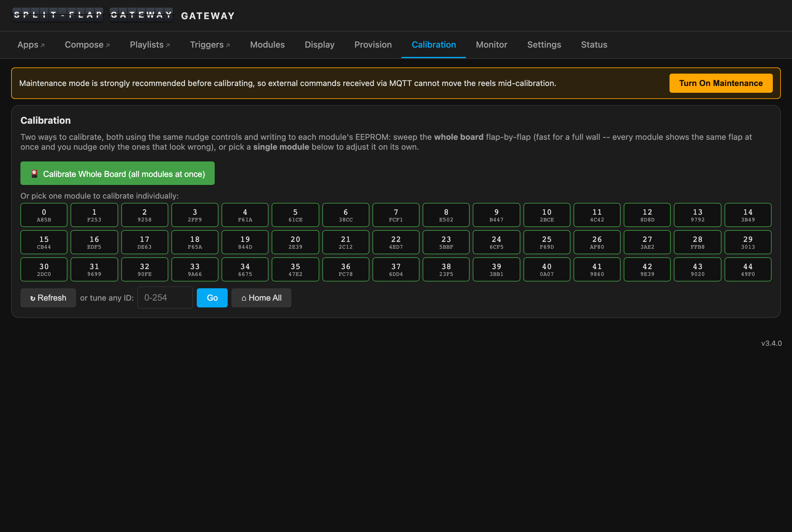This screenshot has width=792, height=532.
Task: Open the Triggers tab
Action: tap(210, 45)
